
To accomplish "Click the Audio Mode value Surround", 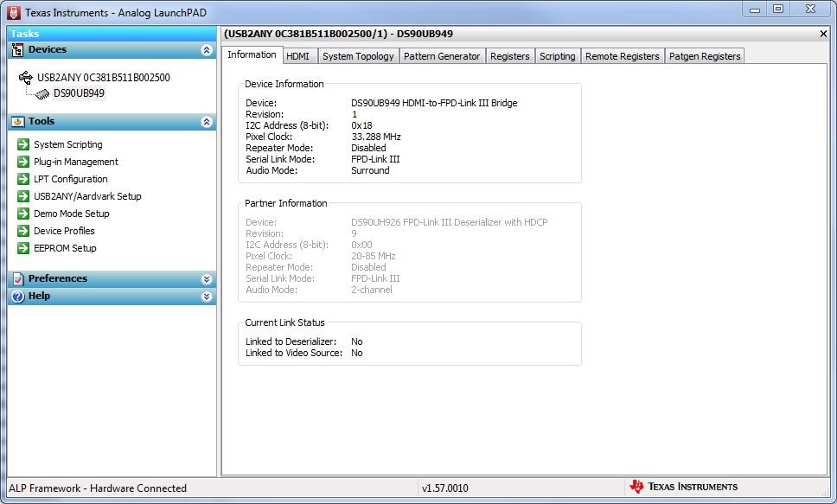I will 370,170.
